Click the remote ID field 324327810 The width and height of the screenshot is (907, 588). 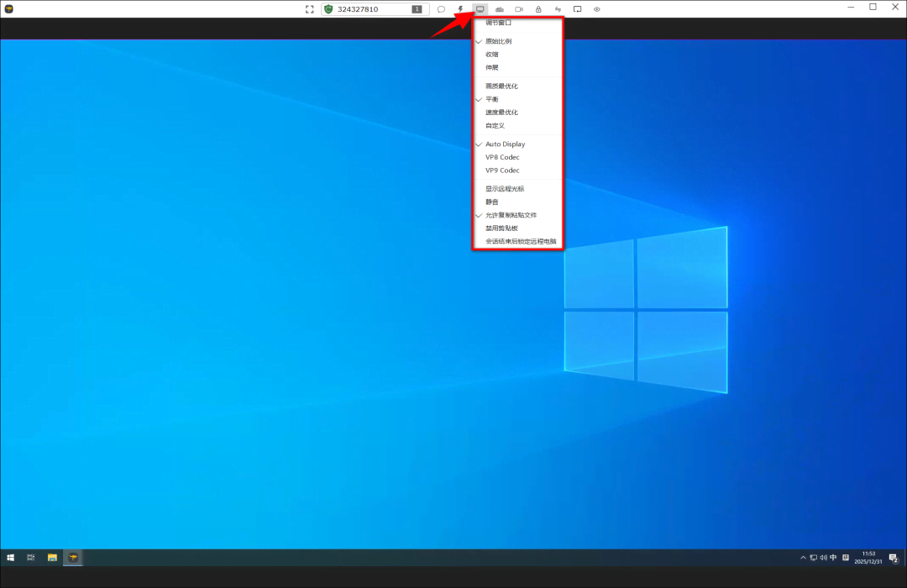375,9
